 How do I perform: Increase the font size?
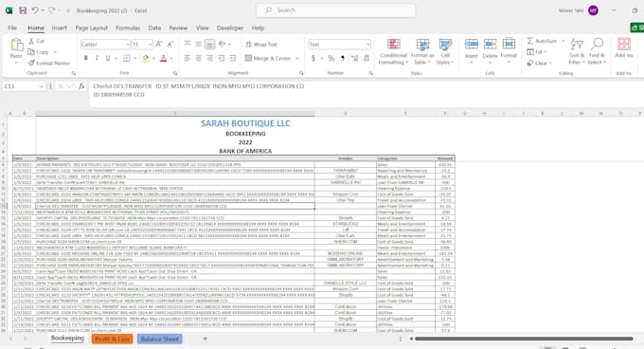click(159, 44)
